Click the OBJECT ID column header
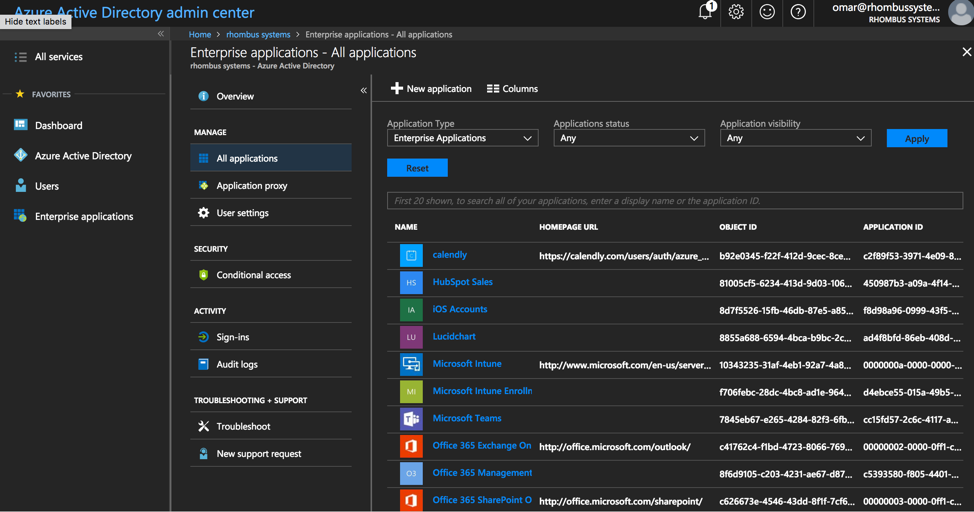The height and width of the screenshot is (512, 974). pos(738,227)
